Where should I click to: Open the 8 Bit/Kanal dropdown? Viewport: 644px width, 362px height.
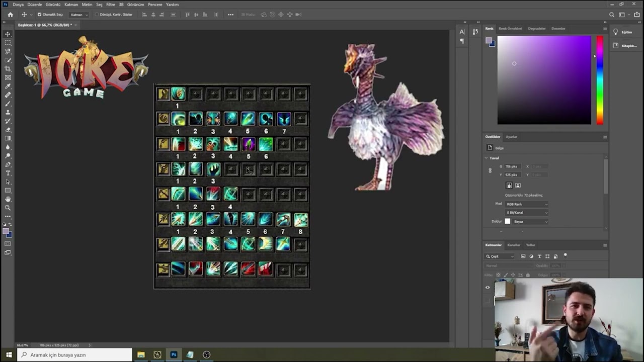526,213
